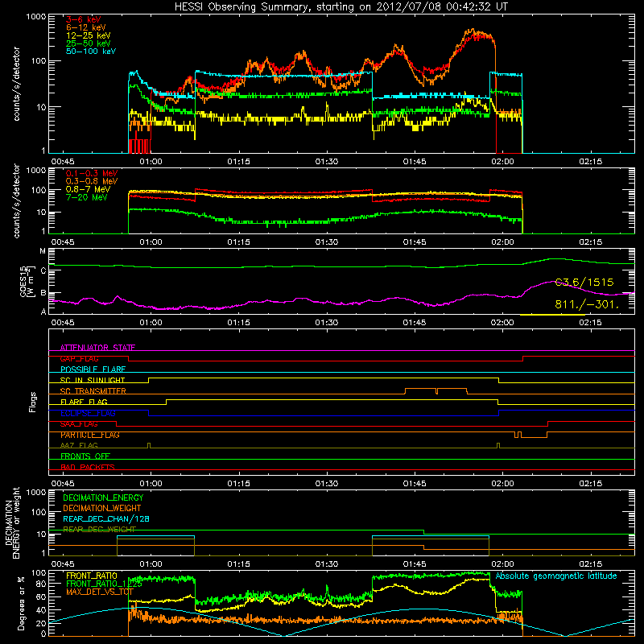
Task: Click the 'Degrees or %' axis title
Action: (x=21, y=603)
